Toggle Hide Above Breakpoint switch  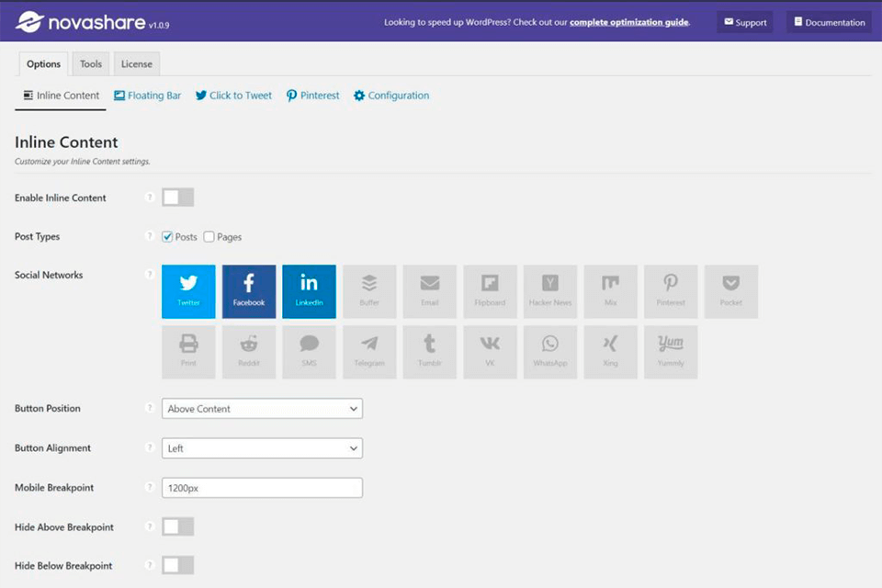coord(177,526)
